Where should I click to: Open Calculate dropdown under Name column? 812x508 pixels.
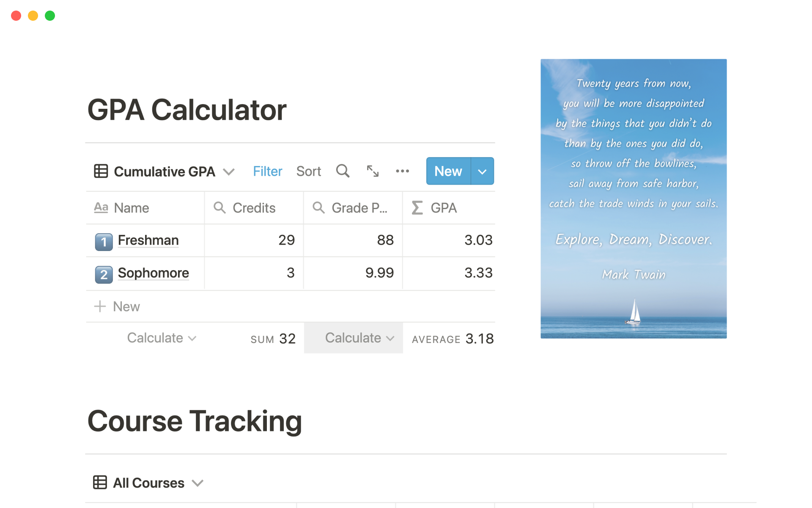click(x=162, y=338)
